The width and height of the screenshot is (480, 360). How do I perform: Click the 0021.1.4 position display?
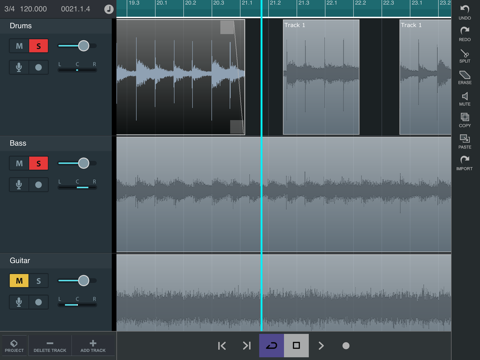pyautogui.click(x=75, y=9)
